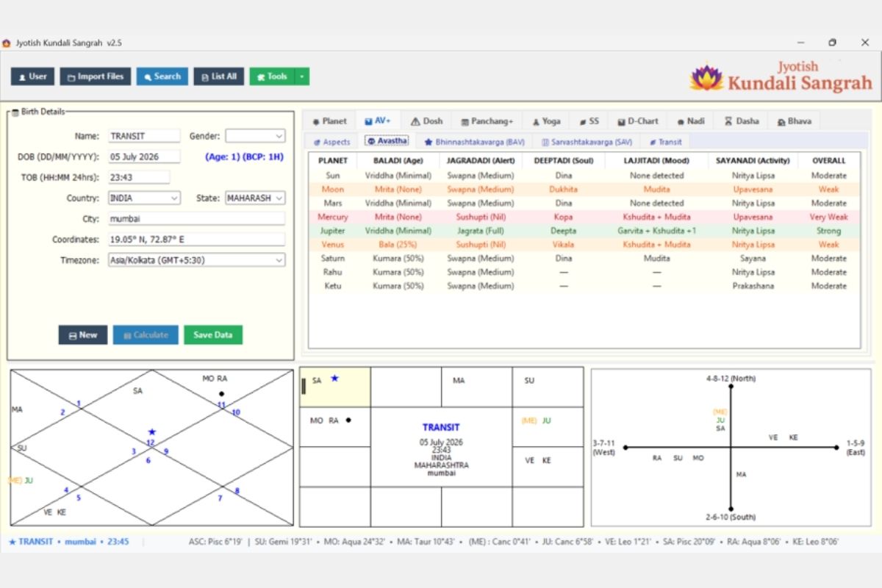This screenshot has height=588, width=882.
Task: Select the Jupiter row in Avastha table
Action: 584,231
